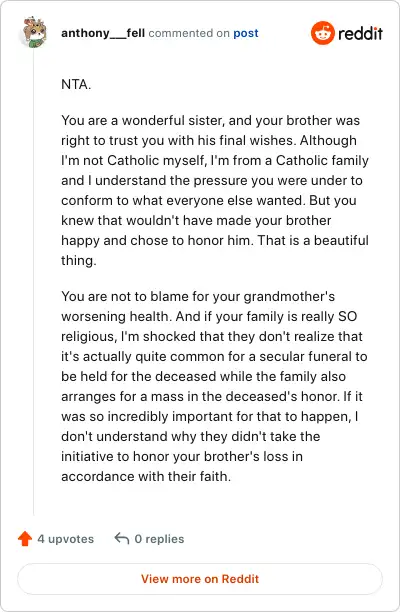
Task: Click the reply arrow icon
Action: 122,539
